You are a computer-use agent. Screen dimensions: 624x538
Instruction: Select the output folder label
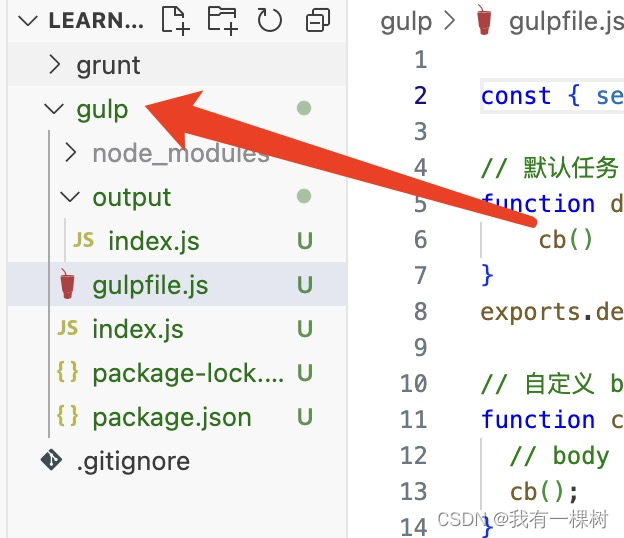(x=132, y=197)
